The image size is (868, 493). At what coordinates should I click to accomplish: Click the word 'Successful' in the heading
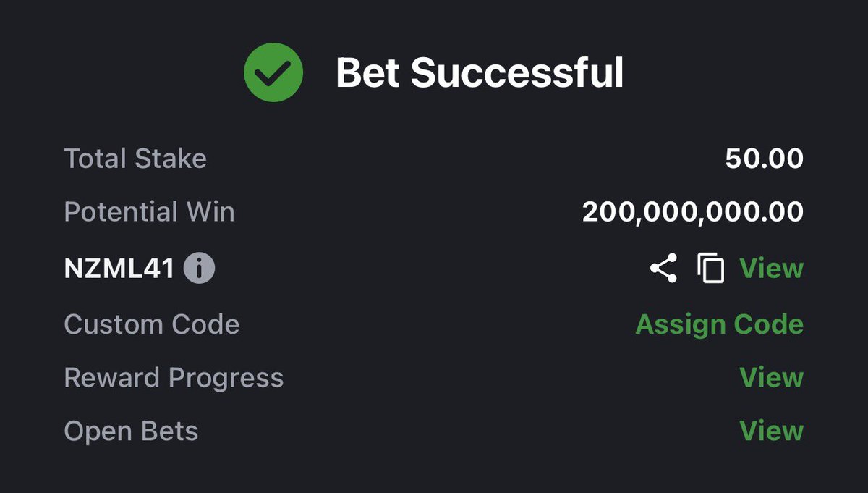coord(516,72)
